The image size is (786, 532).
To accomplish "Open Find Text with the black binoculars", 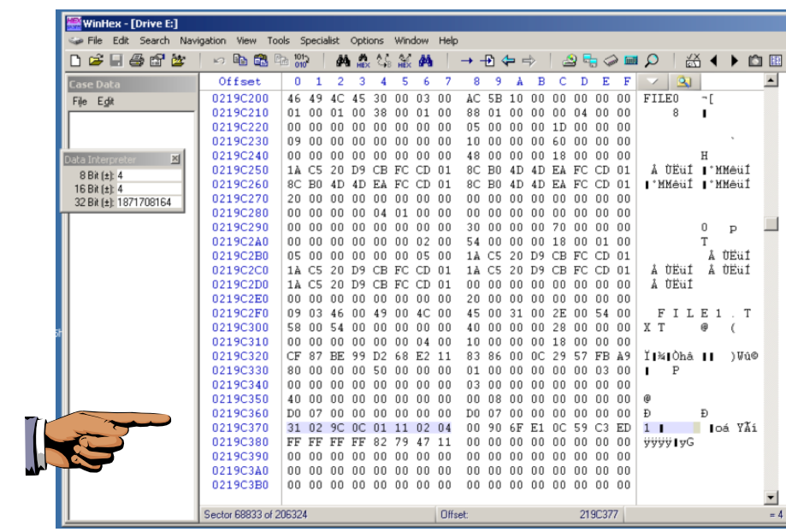I will point(343,61).
